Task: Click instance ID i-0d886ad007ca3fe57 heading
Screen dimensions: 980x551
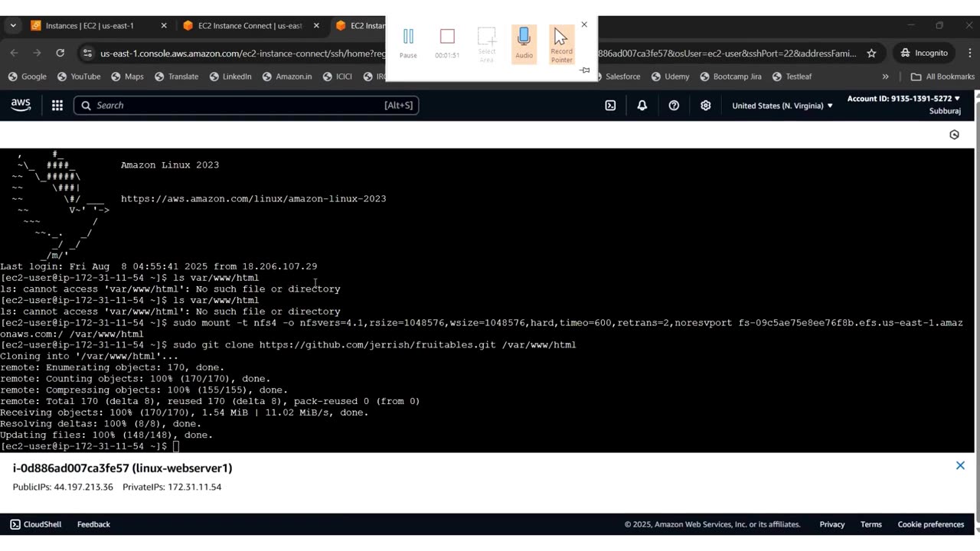Action: pos(122,468)
